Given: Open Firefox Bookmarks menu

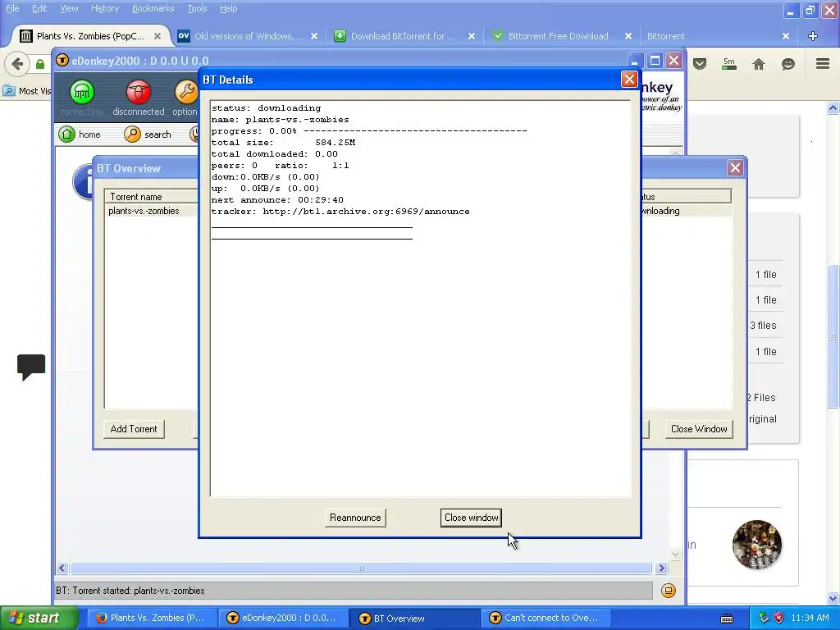Looking at the screenshot, I should (153, 8).
